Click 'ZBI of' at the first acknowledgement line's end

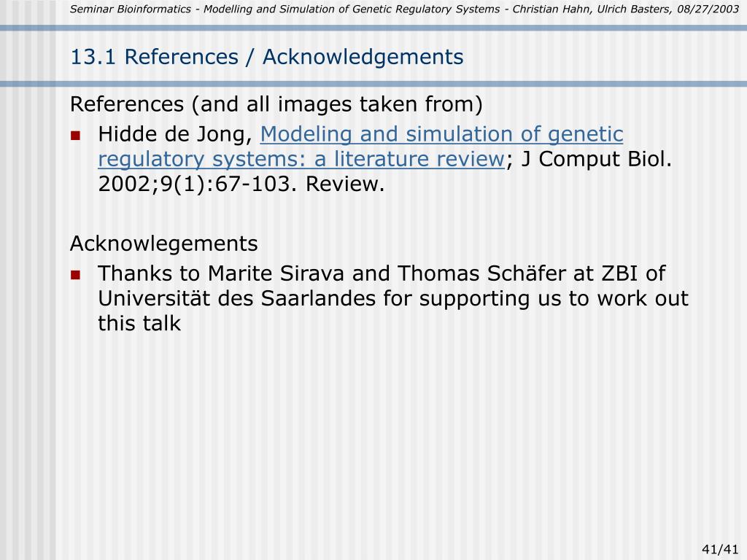point(634,273)
